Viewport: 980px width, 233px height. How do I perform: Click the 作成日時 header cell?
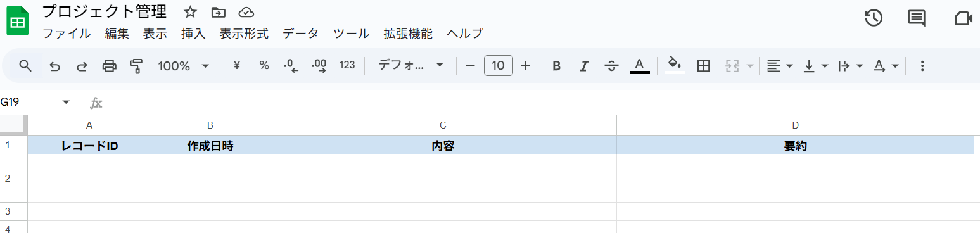(x=210, y=146)
